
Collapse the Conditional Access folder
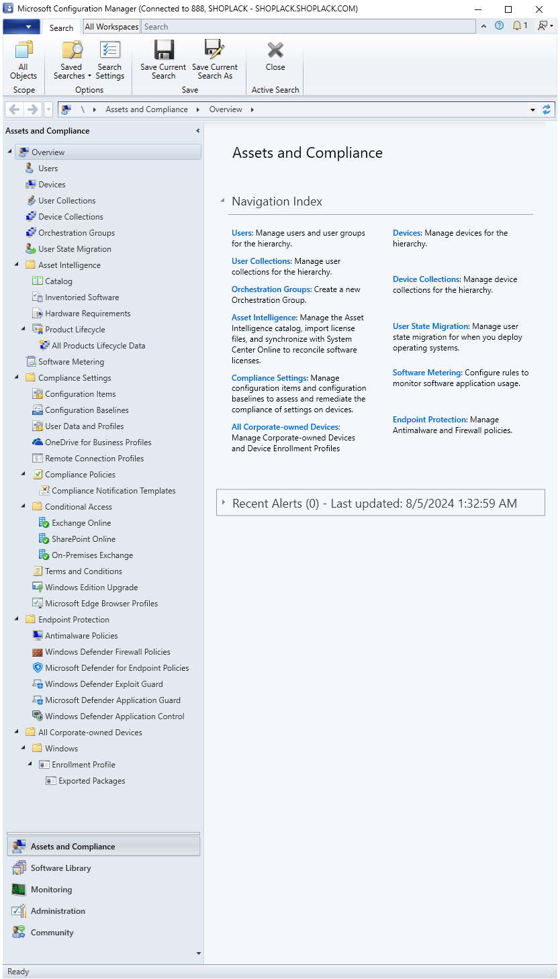pos(24,506)
